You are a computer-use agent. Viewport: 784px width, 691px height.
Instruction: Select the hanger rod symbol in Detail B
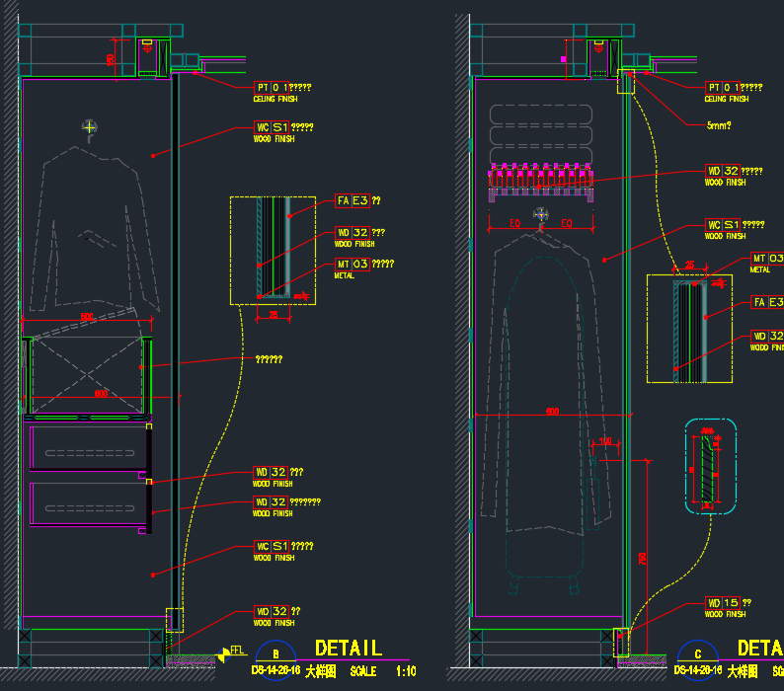click(x=89, y=129)
